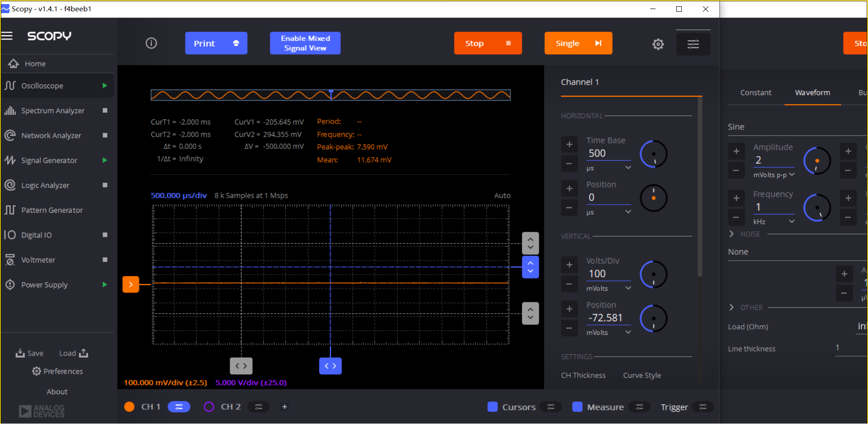This screenshot has width=868, height=424.
Task: Open Preferences
Action: click(x=57, y=372)
